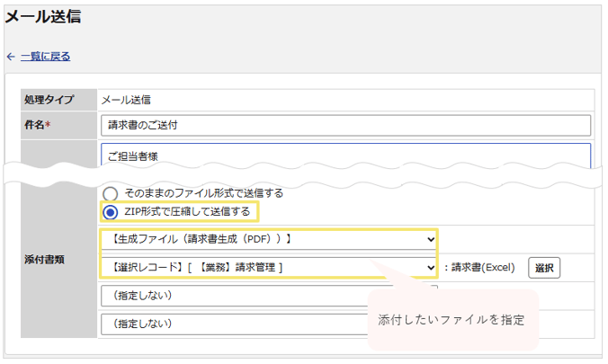
Task: Click the メール送信 page heading
Action: point(43,17)
